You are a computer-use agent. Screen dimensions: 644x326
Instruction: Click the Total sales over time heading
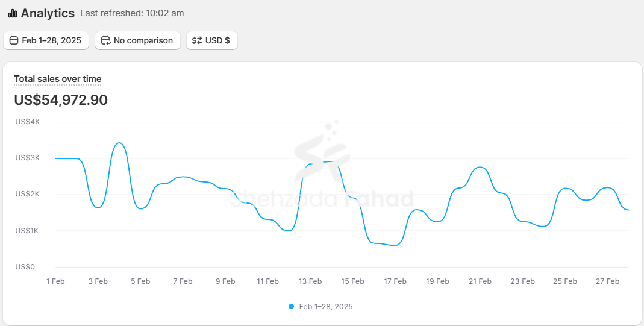(58, 79)
